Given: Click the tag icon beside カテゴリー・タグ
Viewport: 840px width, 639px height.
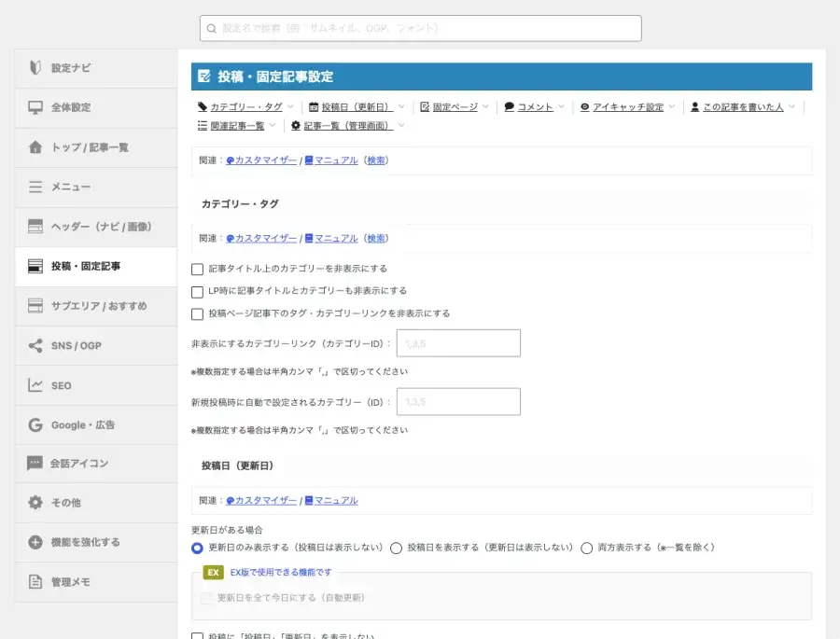Looking at the screenshot, I should pyautogui.click(x=203, y=106).
